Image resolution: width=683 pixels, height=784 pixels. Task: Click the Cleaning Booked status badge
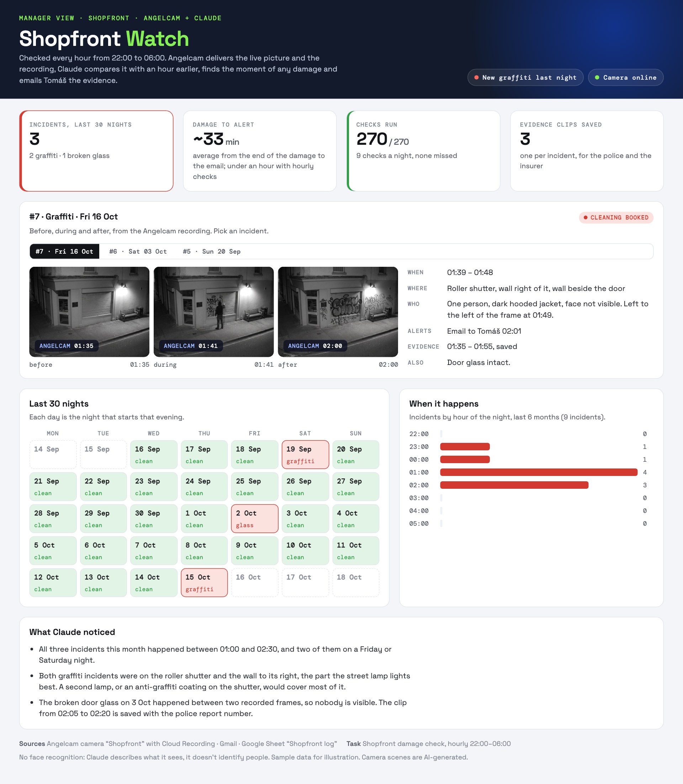click(x=616, y=218)
